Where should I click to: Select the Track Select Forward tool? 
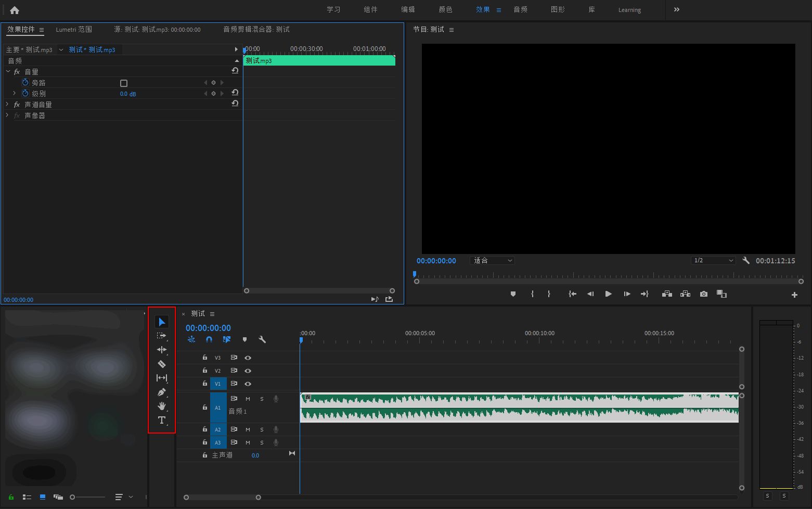click(162, 336)
